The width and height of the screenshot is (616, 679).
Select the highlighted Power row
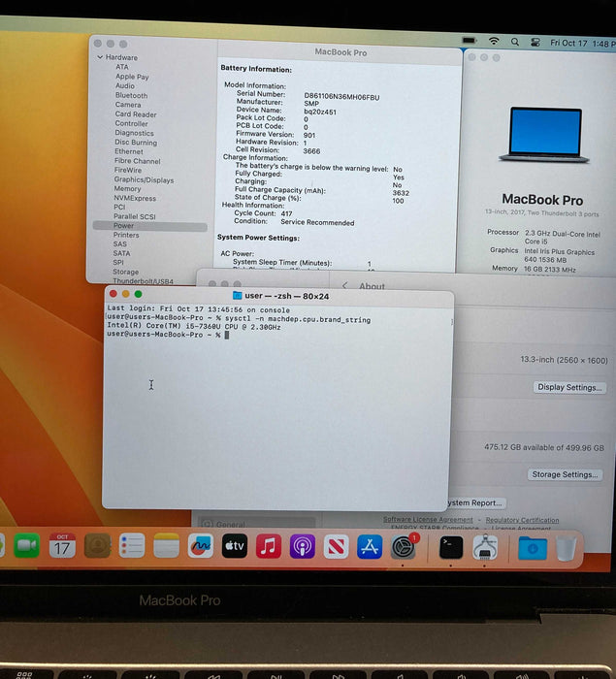click(x=150, y=226)
